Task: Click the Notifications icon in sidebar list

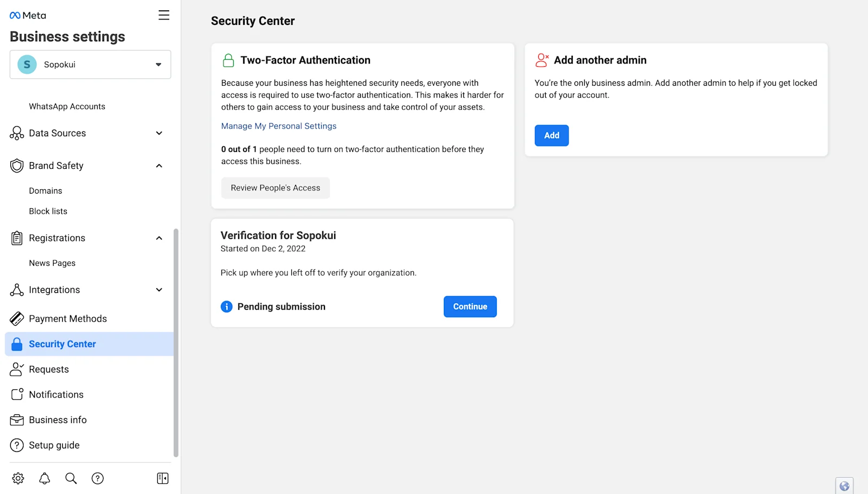Action: (x=17, y=394)
